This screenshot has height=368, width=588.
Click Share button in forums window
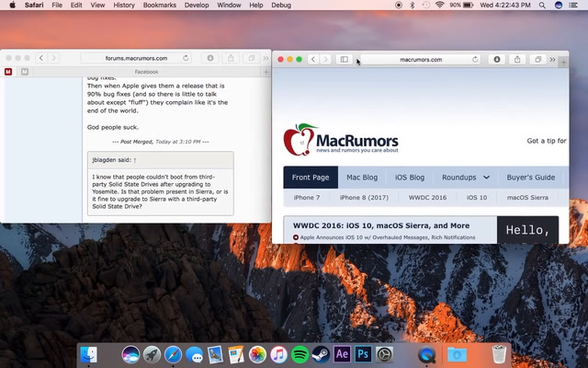(231, 58)
